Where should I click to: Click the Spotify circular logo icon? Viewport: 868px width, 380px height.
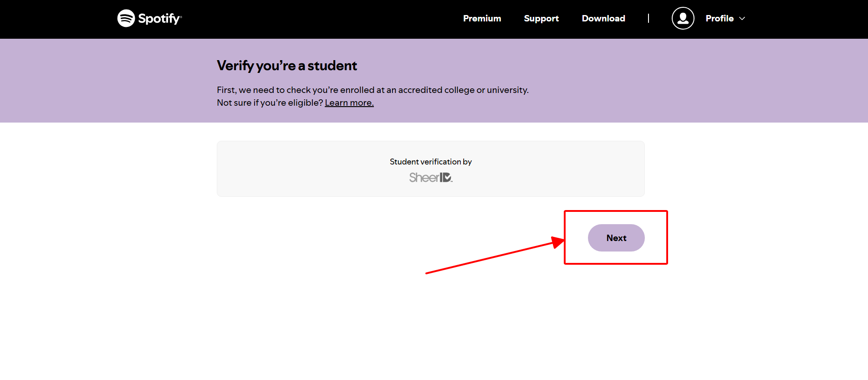[126, 18]
